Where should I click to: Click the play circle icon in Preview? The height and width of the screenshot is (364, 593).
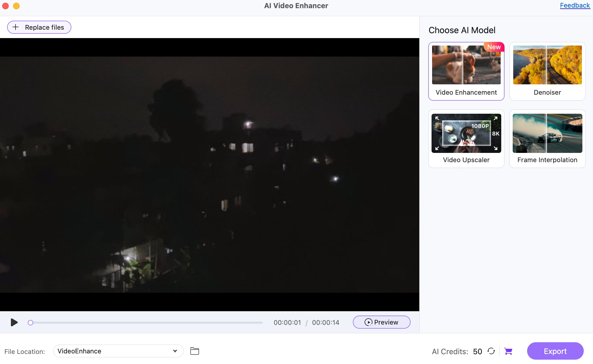[368, 322]
